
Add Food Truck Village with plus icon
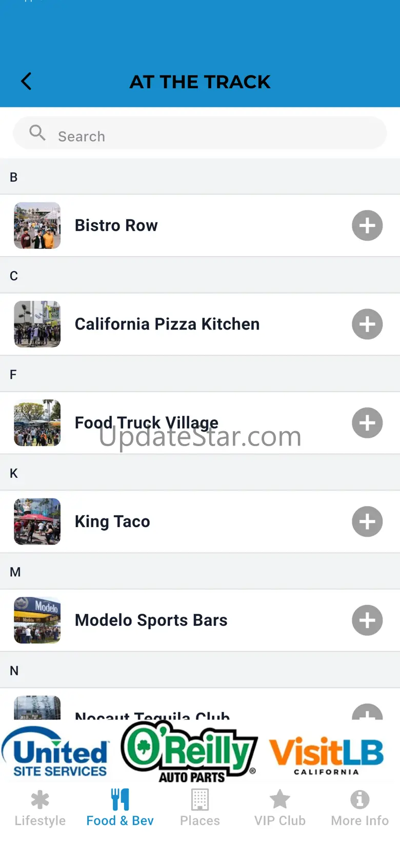click(367, 423)
